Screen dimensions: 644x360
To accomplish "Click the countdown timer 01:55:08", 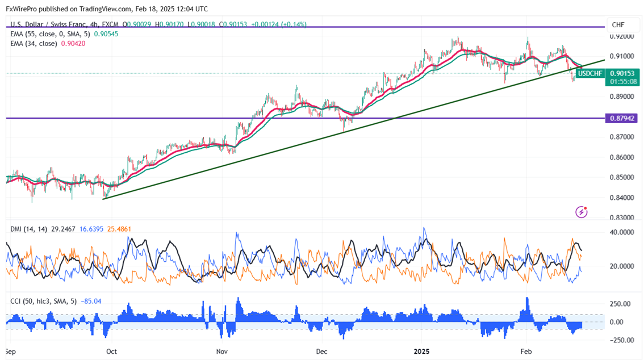I will click(x=623, y=82).
